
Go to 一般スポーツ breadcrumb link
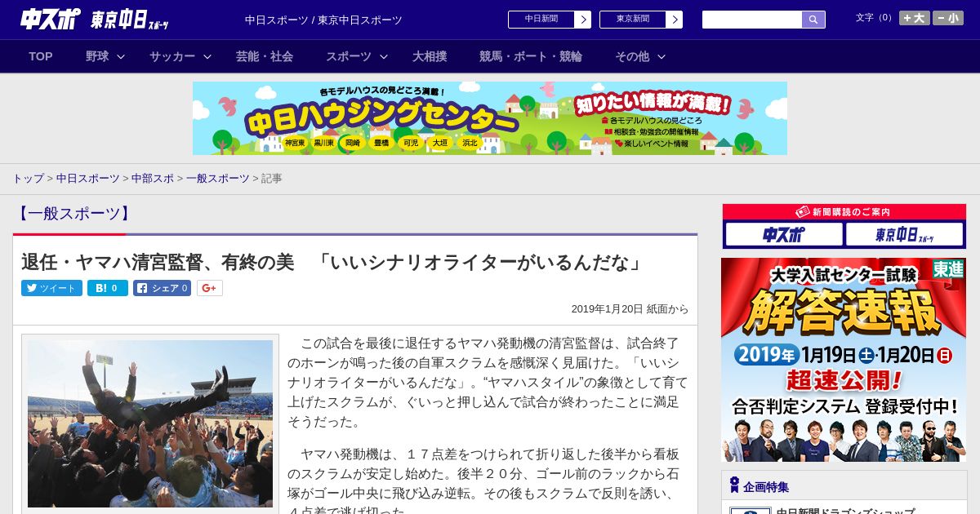[218, 178]
